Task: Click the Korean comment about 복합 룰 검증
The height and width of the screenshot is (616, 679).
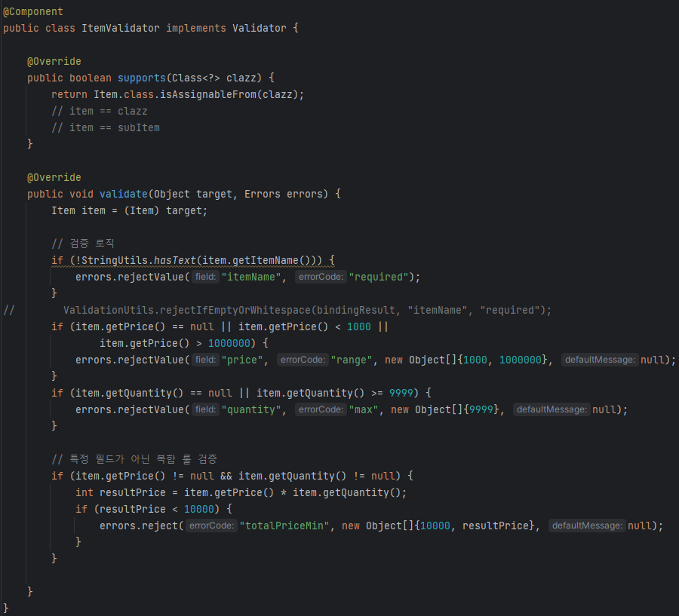Action: point(134,459)
